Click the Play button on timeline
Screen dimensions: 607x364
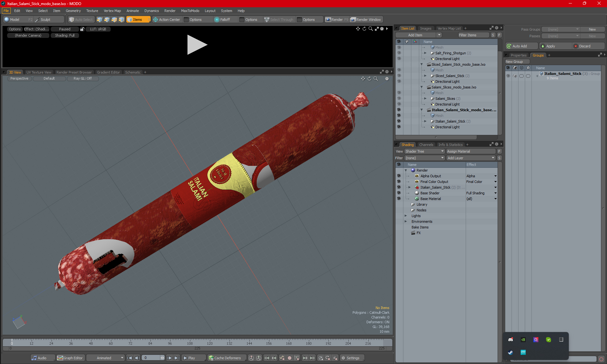click(x=193, y=358)
